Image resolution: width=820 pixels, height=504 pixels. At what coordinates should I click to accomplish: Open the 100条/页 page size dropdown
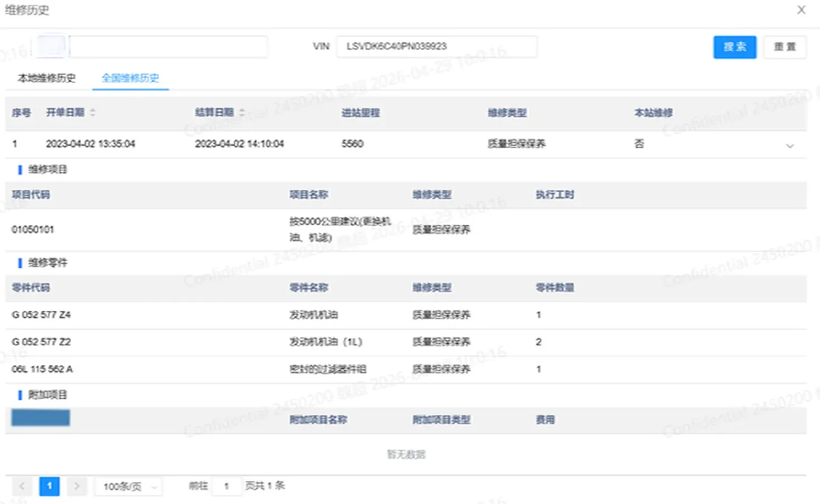(128, 486)
